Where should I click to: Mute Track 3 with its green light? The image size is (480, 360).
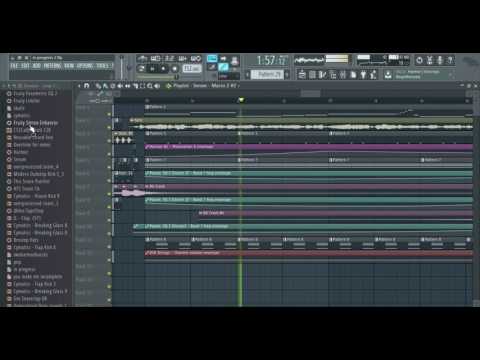pos(109,141)
